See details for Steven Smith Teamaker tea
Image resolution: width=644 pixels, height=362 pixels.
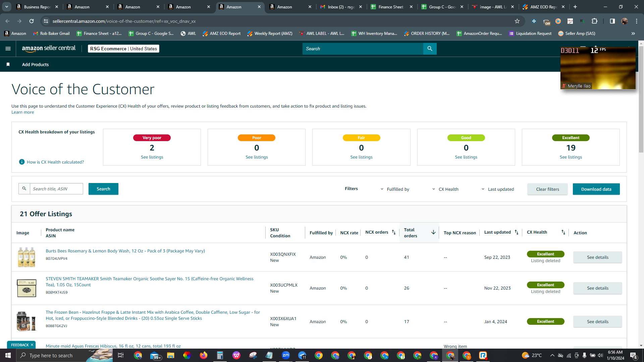[597, 288]
